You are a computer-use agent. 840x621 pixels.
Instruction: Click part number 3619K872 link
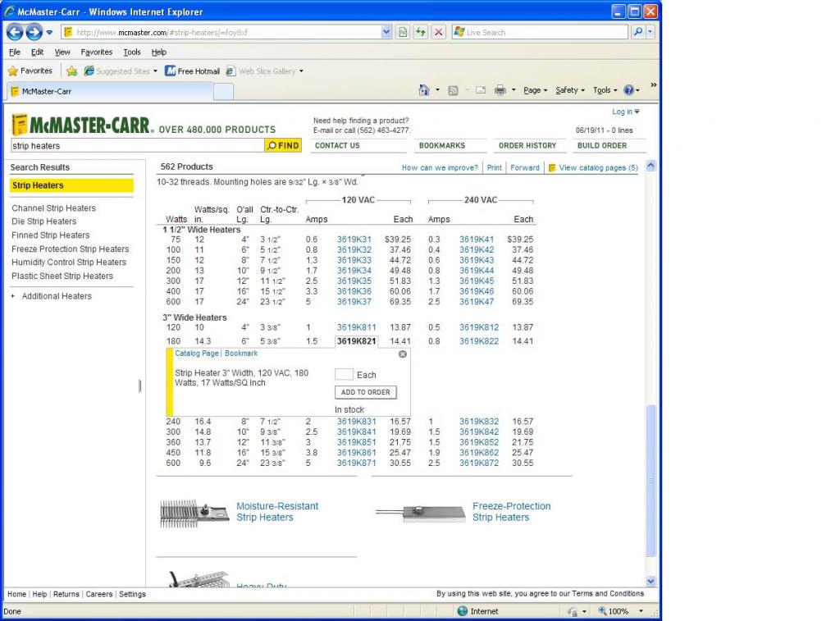478,463
